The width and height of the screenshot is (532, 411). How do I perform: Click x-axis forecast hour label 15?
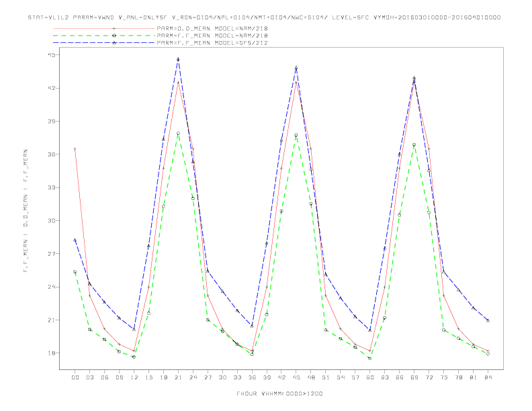[x=148, y=377]
